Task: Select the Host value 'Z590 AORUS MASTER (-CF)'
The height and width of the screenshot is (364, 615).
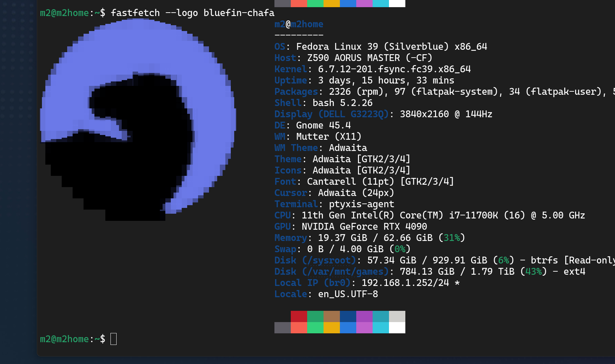Action: 370,58
